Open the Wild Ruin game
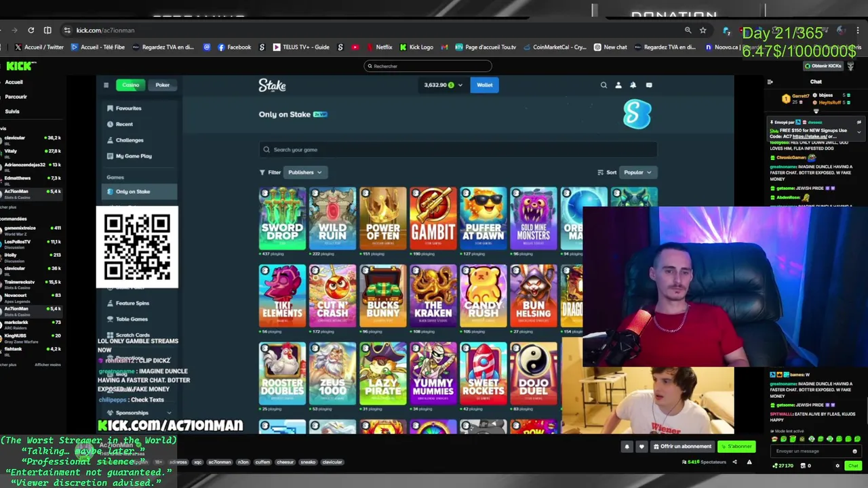 [332, 219]
